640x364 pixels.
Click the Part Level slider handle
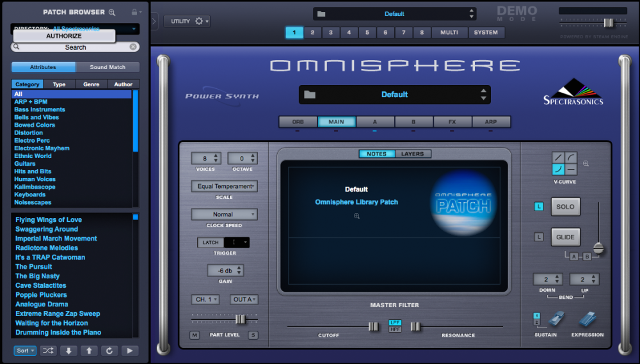point(241,319)
